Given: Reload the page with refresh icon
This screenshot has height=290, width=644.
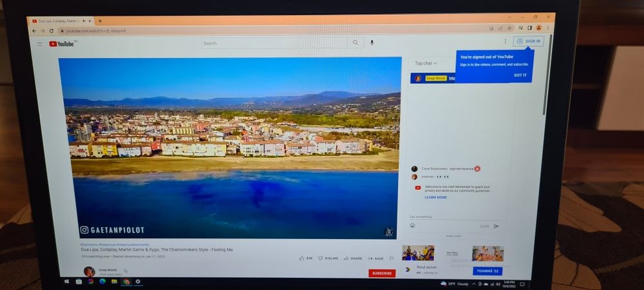Looking at the screenshot, I should (52, 31).
